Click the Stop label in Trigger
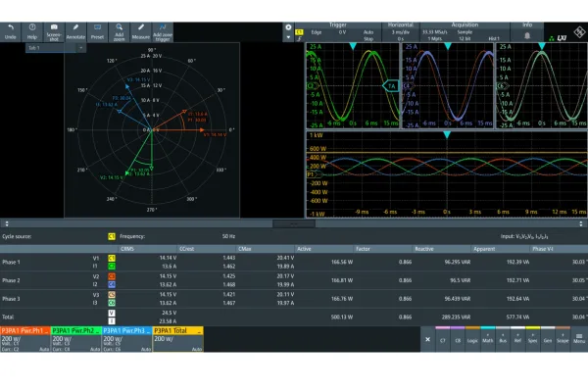 pos(368,38)
